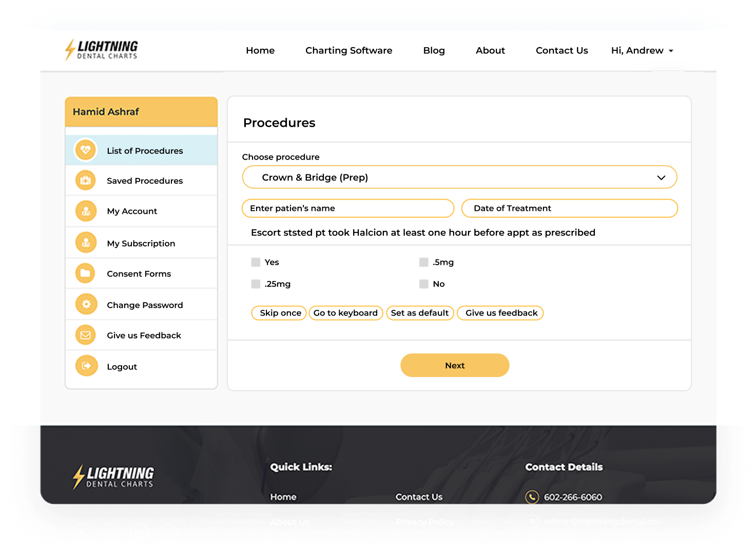The height and width of the screenshot is (555, 756).
Task: Click the Logout arrow icon
Action: pos(86,366)
